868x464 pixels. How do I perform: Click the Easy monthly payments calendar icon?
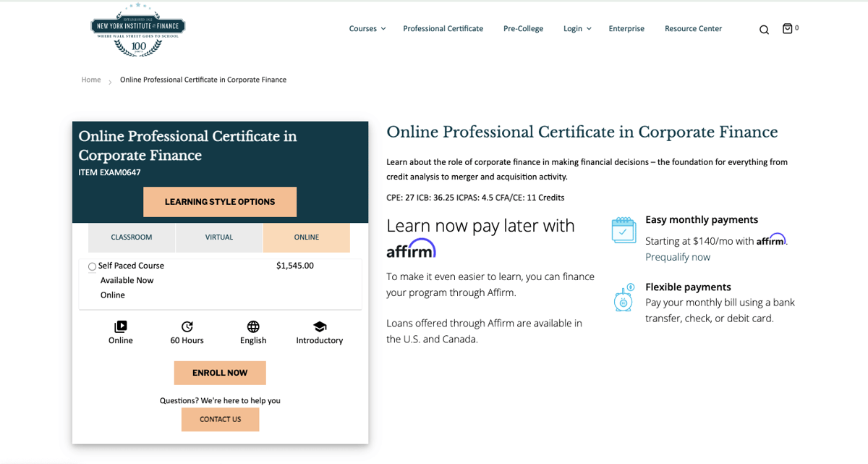tap(623, 229)
